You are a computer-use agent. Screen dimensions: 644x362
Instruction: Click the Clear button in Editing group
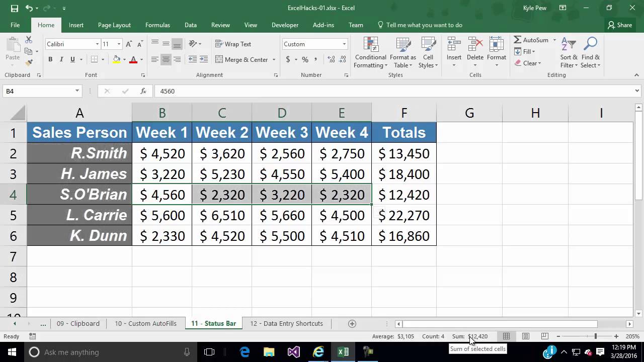pos(527,63)
